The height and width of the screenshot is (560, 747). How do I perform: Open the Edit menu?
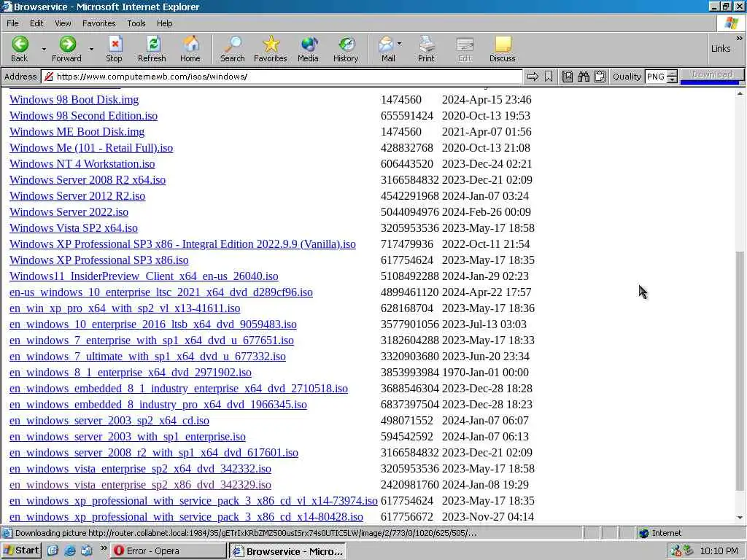(36, 23)
